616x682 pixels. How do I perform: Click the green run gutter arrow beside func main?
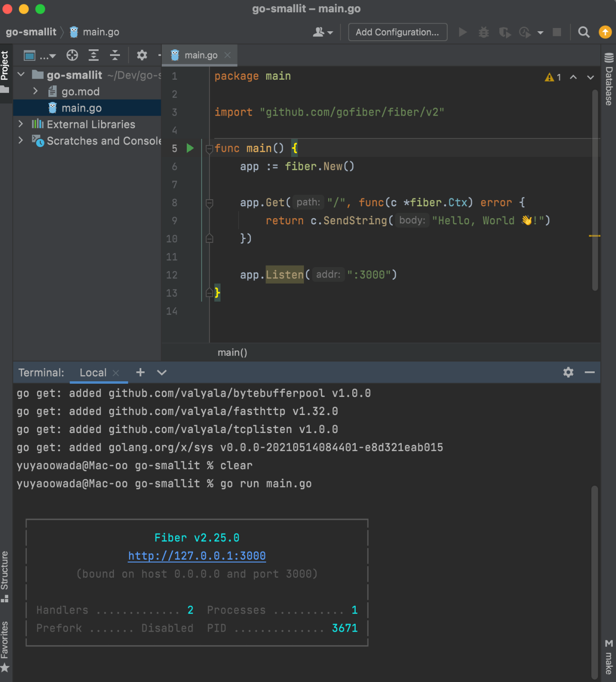pyautogui.click(x=190, y=148)
